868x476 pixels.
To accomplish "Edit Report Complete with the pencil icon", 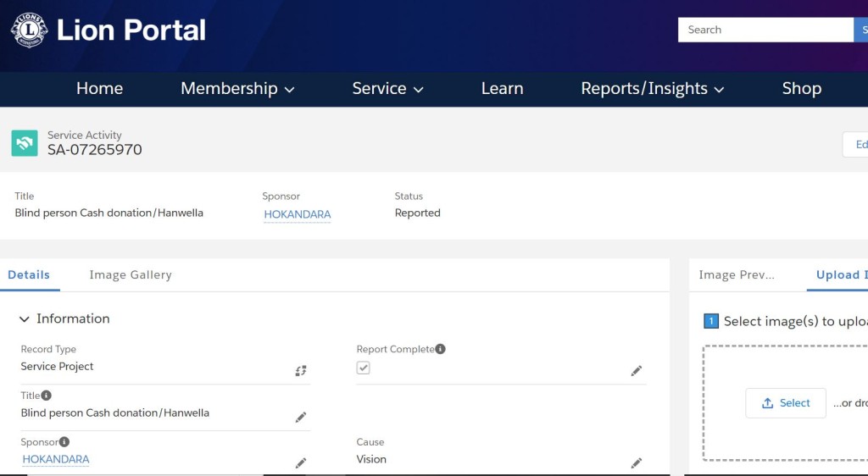I will (x=636, y=371).
